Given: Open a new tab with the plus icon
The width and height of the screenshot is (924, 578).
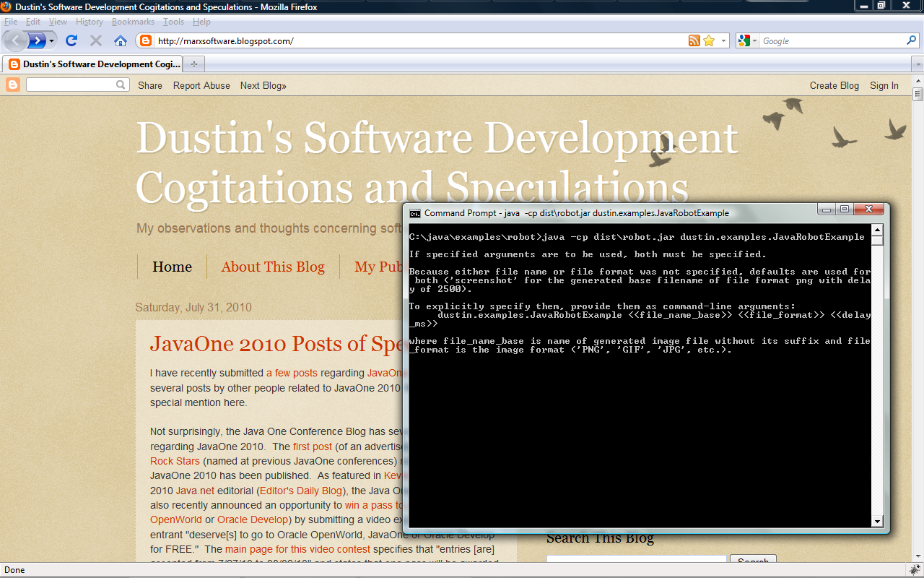Looking at the screenshot, I should (193, 64).
